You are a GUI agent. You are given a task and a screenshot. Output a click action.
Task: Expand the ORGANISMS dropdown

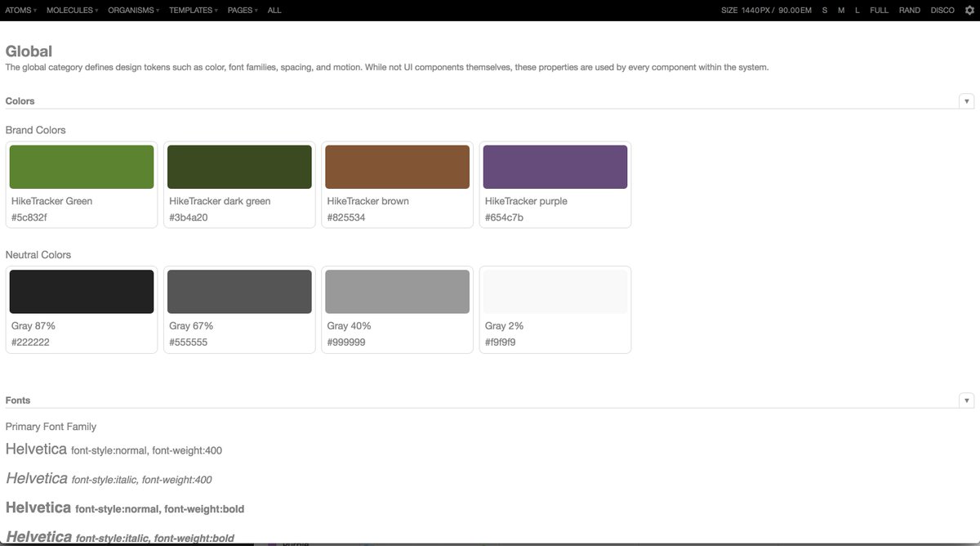tap(131, 10)
